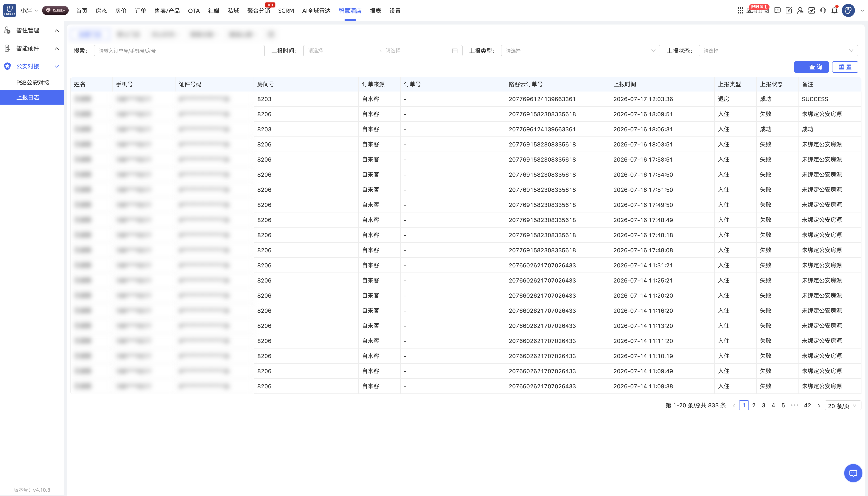868x496 pixels.
Task: Click the blue user avatar in the header
Action: click(x=848, y=11)
